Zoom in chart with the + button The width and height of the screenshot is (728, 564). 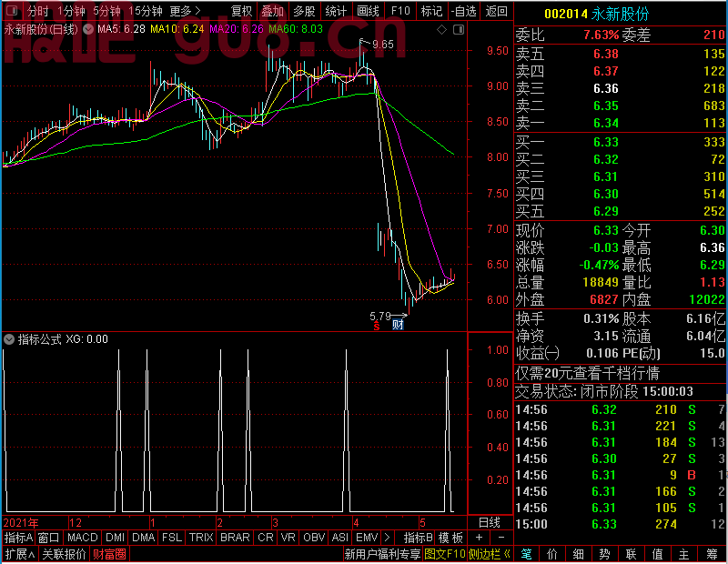[480, 538]
